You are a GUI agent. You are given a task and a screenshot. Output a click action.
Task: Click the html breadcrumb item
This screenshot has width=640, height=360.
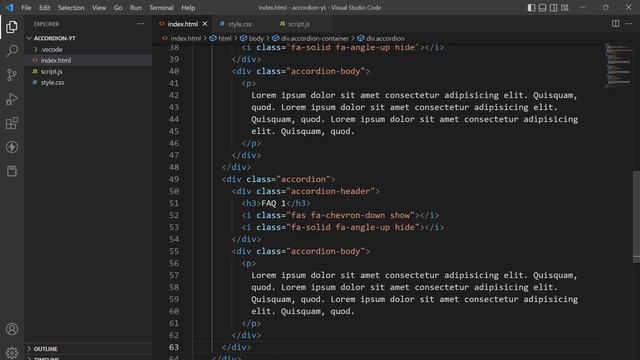point(221,38)
